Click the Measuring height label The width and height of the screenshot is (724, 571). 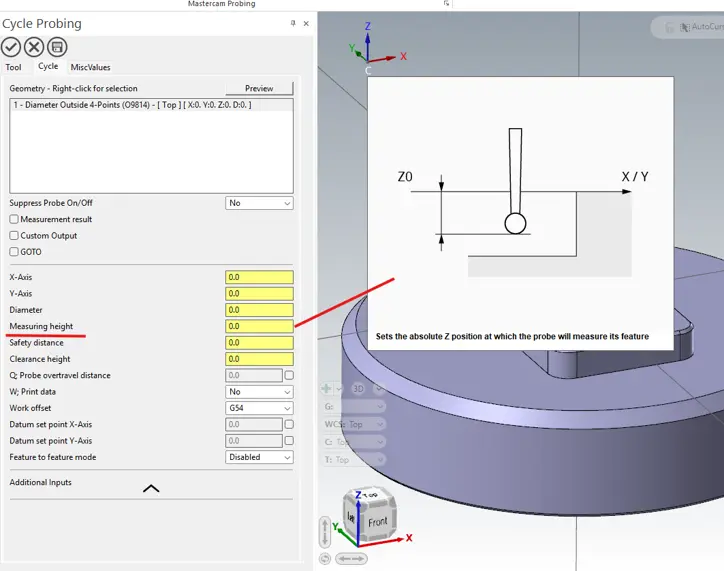[41, 326]
